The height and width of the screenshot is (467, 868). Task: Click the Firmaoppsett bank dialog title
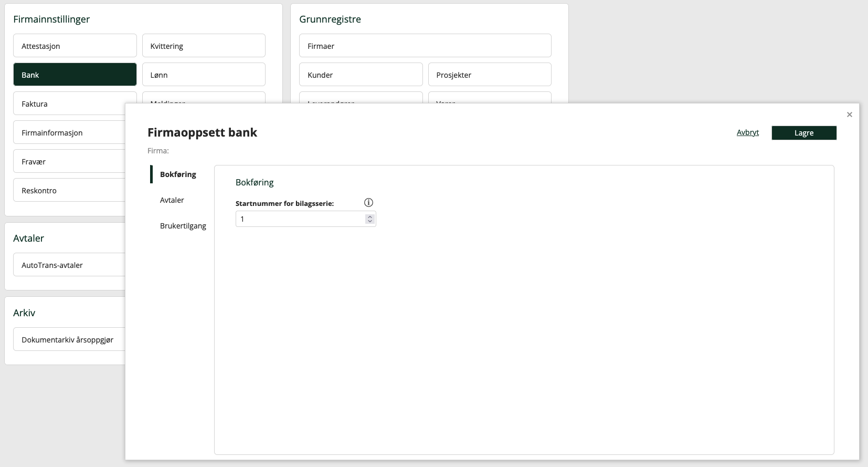pos(202,132)
